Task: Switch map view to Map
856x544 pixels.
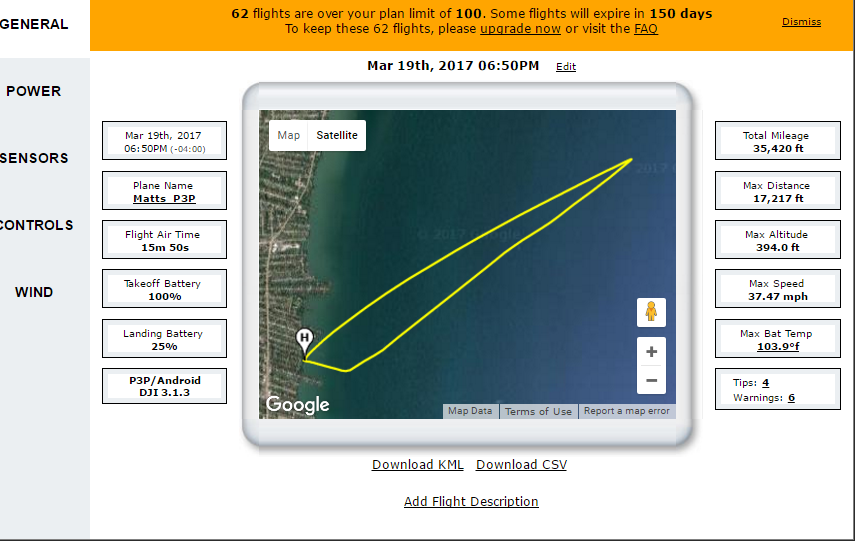Action: point(288,135)
